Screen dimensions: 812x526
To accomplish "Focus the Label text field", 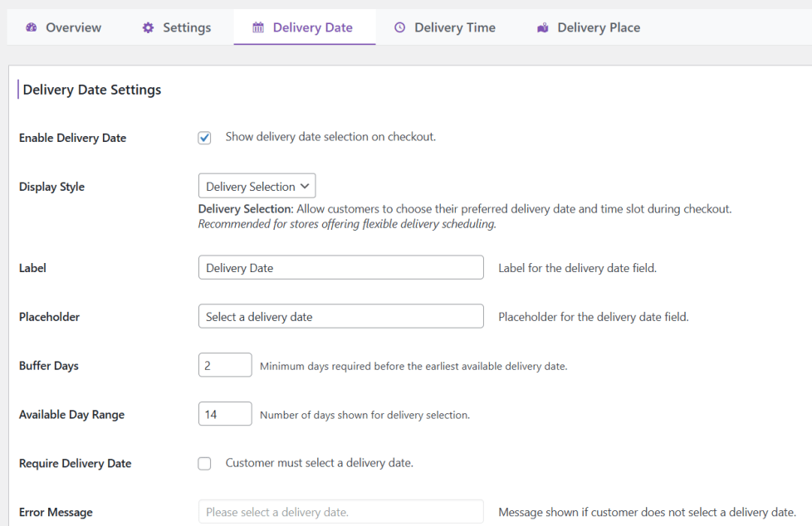I will pos(340,268).
